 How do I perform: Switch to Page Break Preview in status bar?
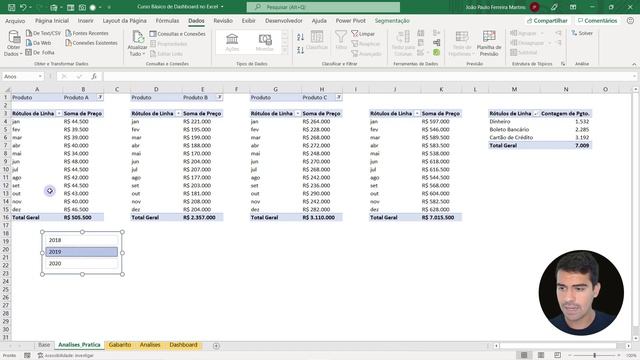coord(557,355)
